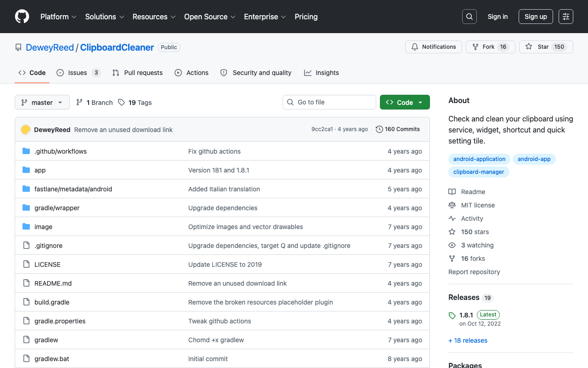Star the ClipboardCleaner repository

546,47
